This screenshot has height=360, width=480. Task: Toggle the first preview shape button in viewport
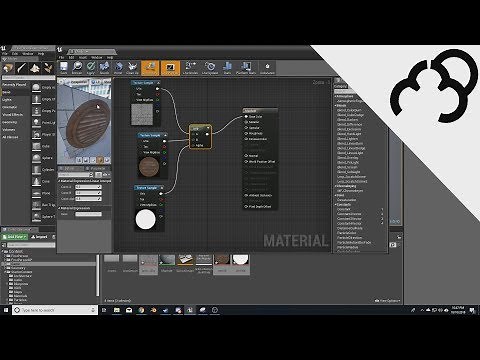(79, 160)
